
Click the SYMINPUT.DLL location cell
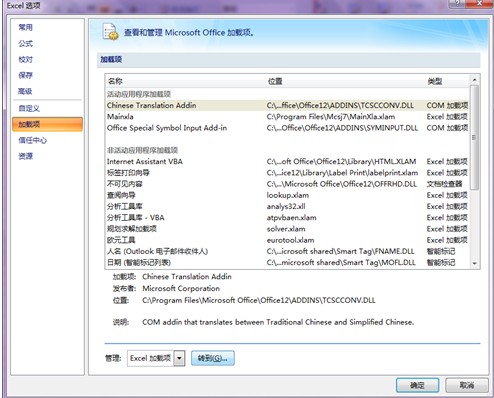point(342,128)
